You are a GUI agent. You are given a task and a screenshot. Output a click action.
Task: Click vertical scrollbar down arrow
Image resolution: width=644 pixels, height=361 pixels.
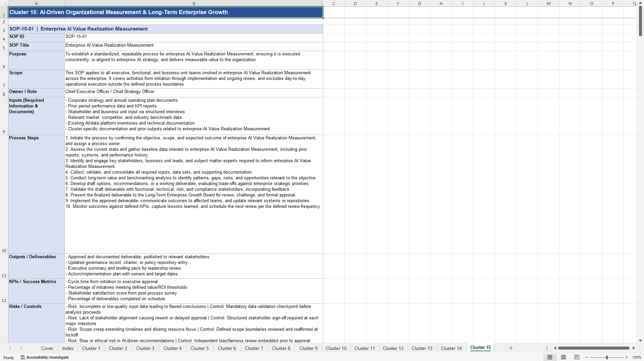(640, 341)
